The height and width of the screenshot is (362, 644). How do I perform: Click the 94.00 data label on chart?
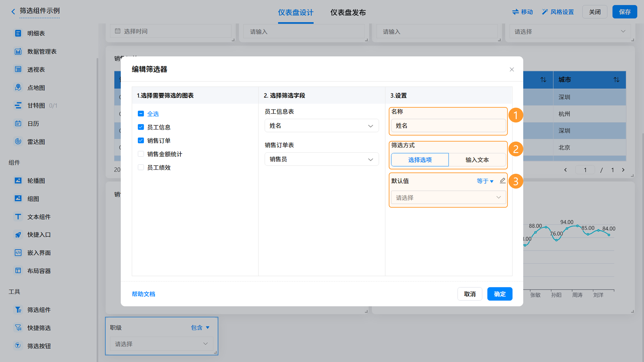pos(567,222)
